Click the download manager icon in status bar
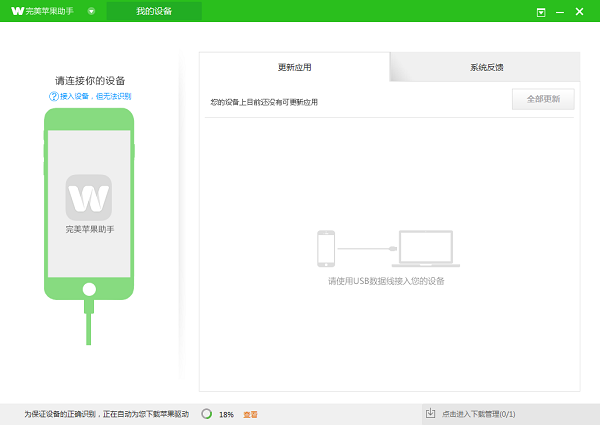This screenshot has height=425, width=600. coord(430,413)
